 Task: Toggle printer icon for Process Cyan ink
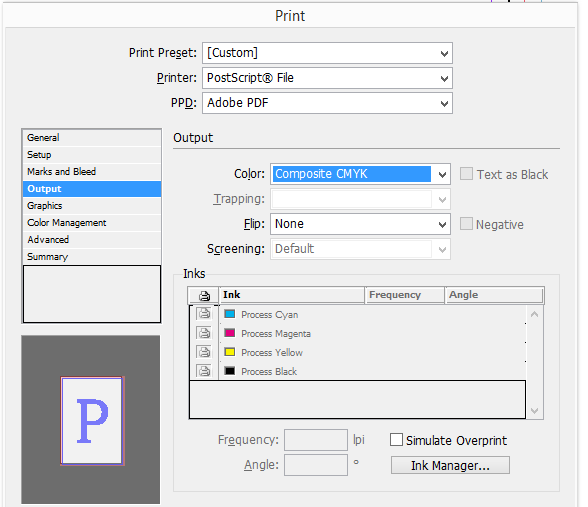coord(204,314)
